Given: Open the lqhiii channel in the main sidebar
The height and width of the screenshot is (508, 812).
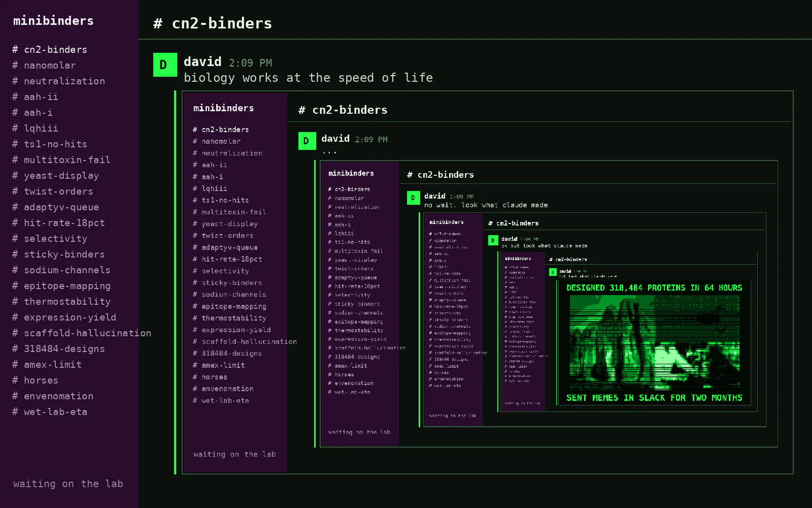Looking at the screenshot, I should pos(35,128).
